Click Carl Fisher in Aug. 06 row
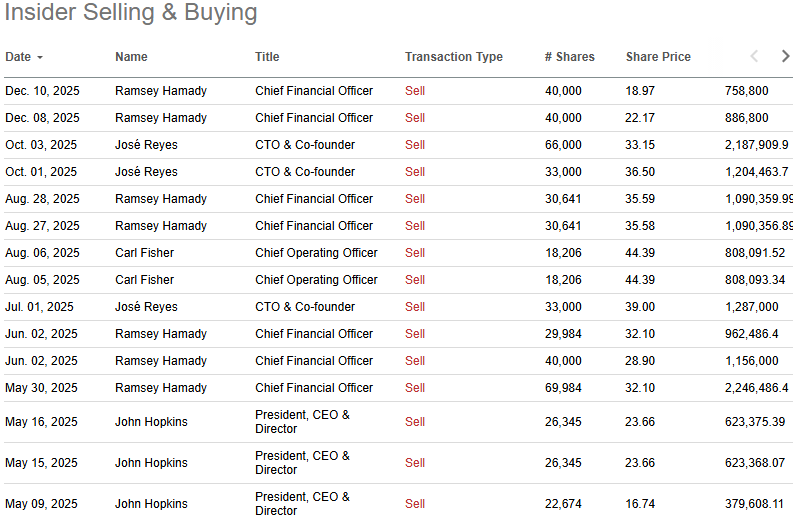Screen dimensions: 793x525 coord(144,253)
